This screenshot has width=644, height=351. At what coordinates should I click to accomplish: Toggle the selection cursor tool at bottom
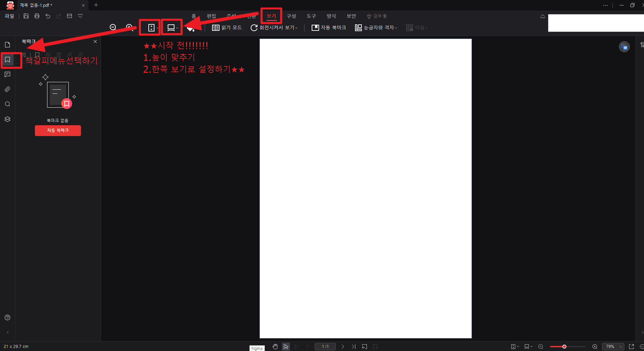[x=286, y=346]
